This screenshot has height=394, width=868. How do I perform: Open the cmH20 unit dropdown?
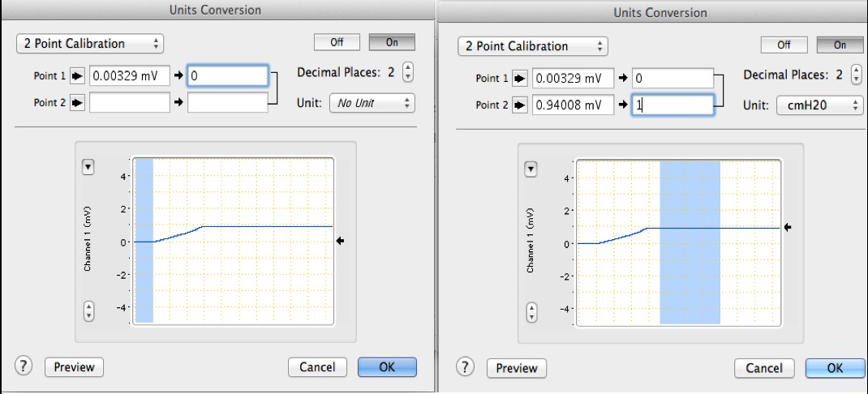(x=819, y=105)
